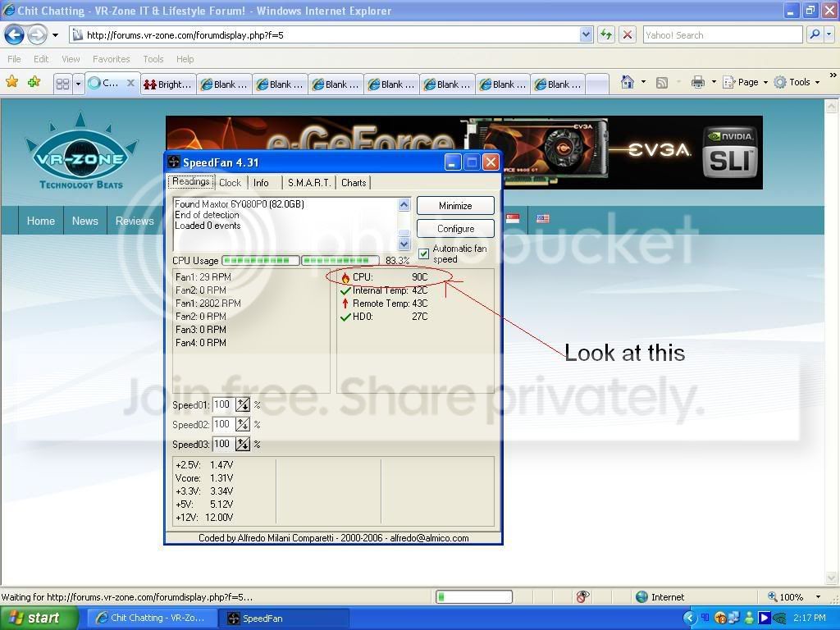Click the Speed01 value field
840x630 pixels.
(x=223, y=405)
